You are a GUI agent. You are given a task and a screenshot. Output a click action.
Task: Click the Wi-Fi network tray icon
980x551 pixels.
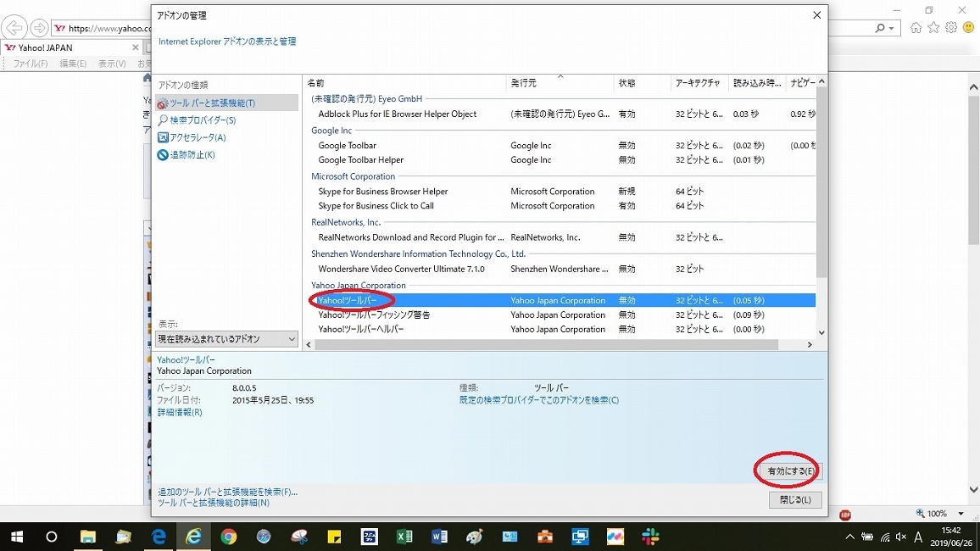(885, 537)
